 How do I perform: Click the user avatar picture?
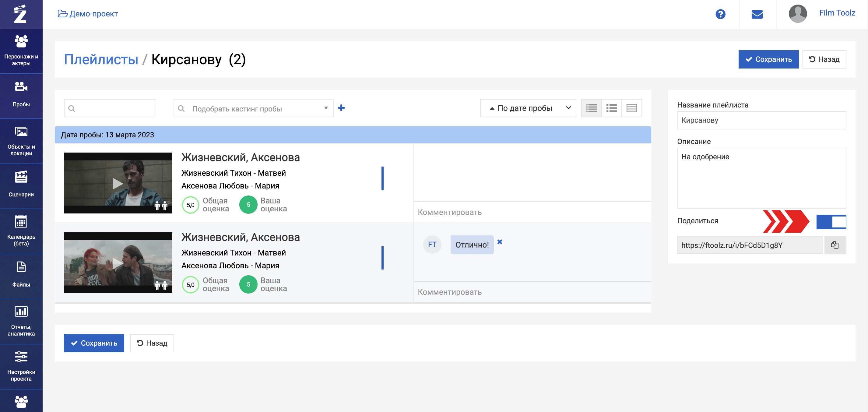tap(798, 14)
